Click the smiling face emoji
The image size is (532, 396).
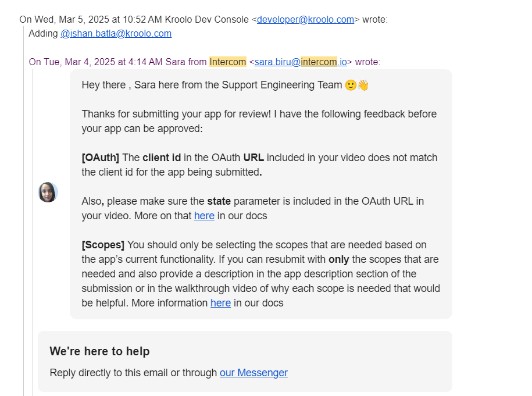click(351, 85)
